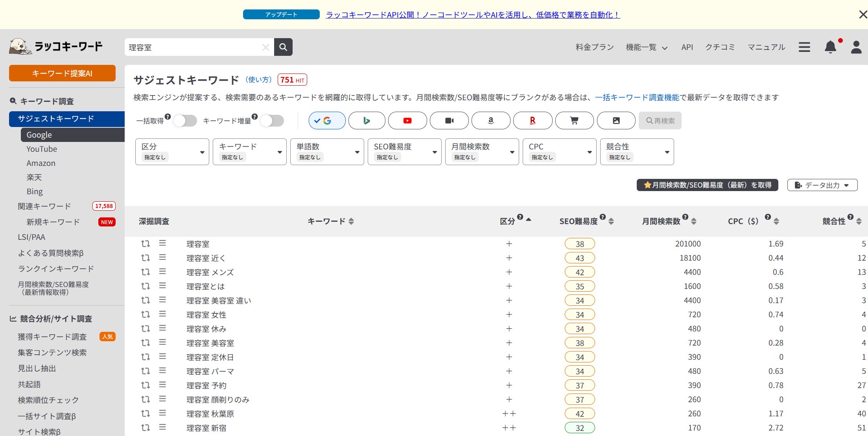Switch to YouTube in the suggest sidebar
Image resolution: width=868 pixels, height=436 pixels.
pos(42,149)
